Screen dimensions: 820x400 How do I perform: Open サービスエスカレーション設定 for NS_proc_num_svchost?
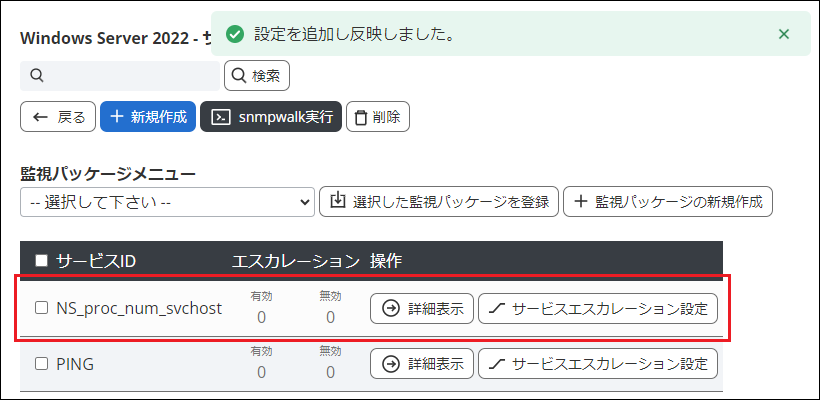click(x=598, y=309)
